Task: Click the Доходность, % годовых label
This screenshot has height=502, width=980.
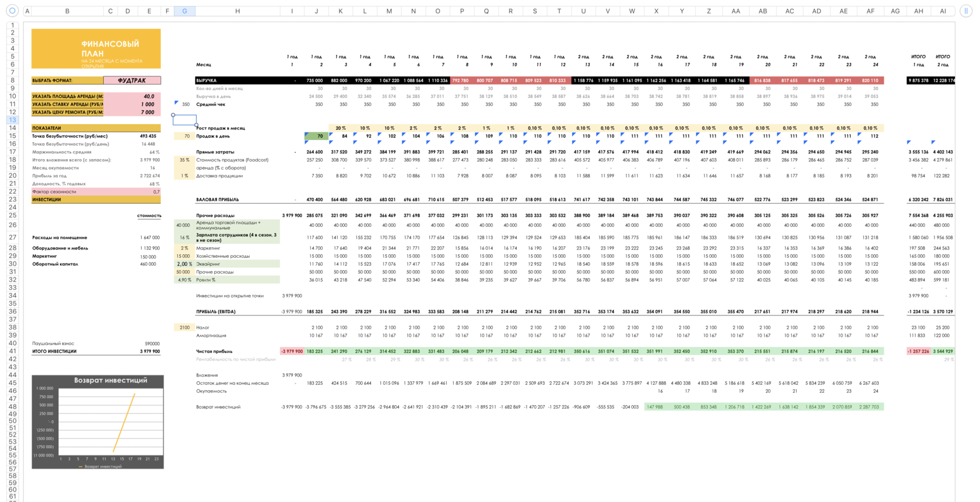Action: coord(59,184)
